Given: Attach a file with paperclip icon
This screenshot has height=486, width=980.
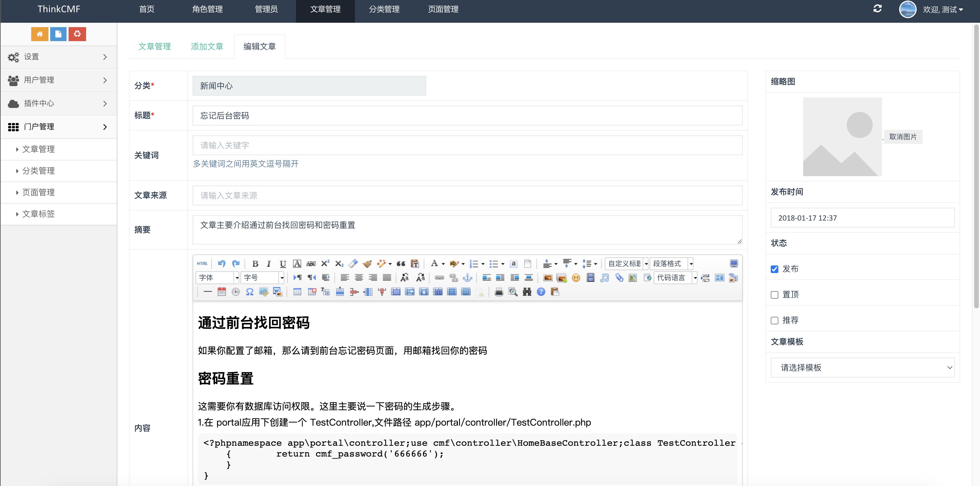Looking at the screenshot, I should tap(619, 278).
